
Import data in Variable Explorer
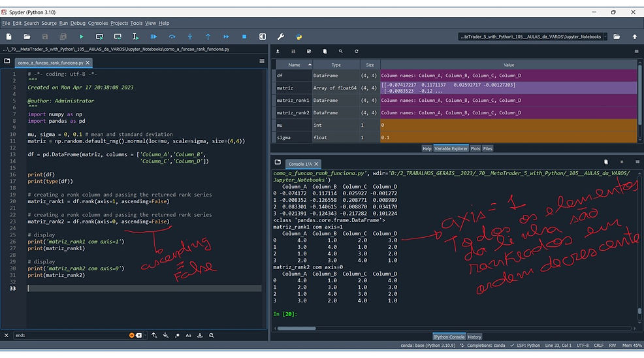pyautogui.click(x=278, y=52)
